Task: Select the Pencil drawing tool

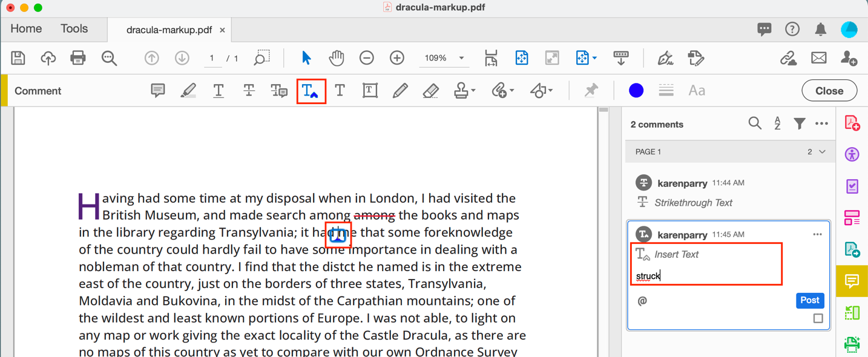Action: coord(400,91)
